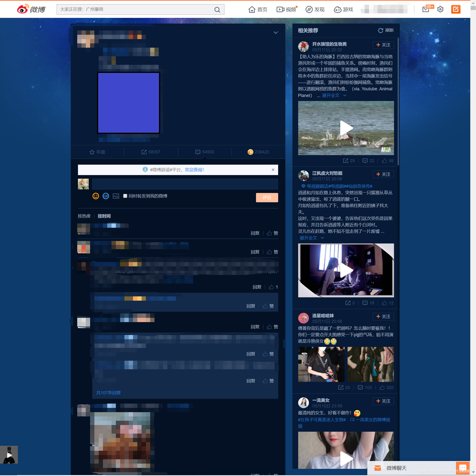Click into the comment text field

(185, 184)
